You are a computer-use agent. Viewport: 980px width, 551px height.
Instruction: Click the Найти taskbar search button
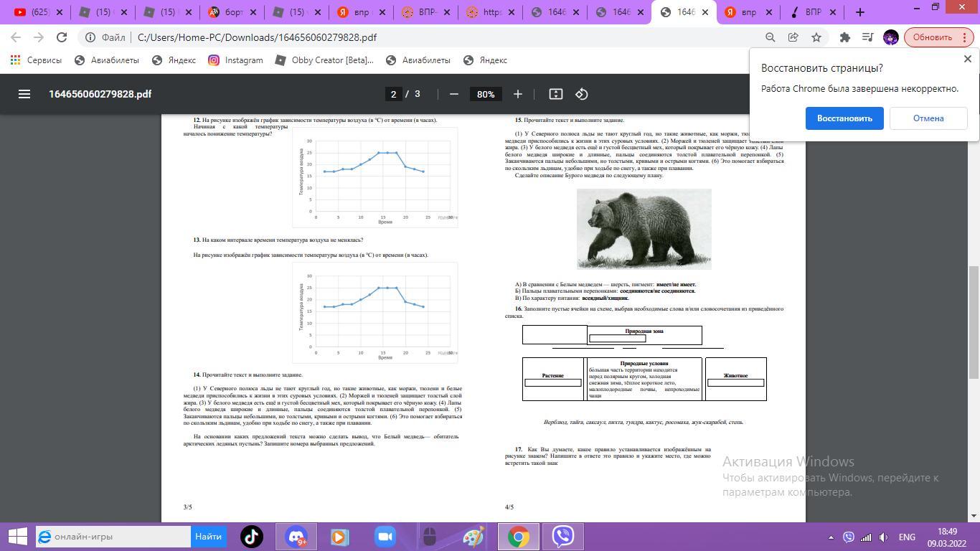tap(208, 537)
